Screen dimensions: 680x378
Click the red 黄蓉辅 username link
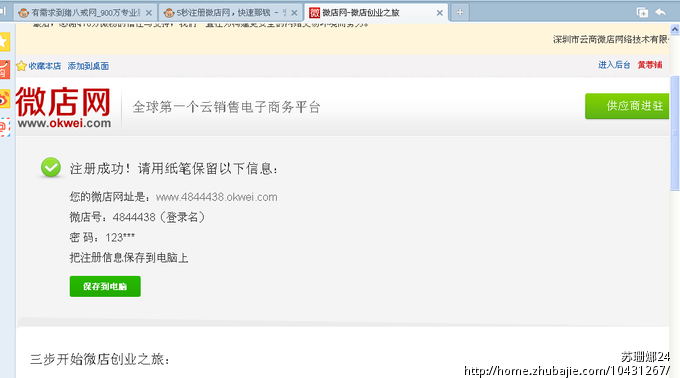click(x=650, y=65)
